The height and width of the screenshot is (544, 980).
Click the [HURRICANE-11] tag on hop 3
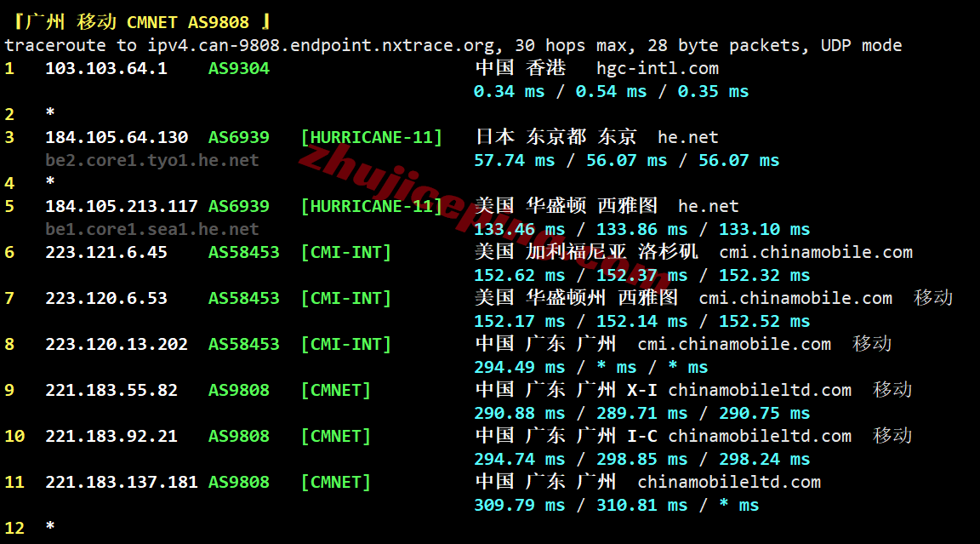[x=371, y=137]
